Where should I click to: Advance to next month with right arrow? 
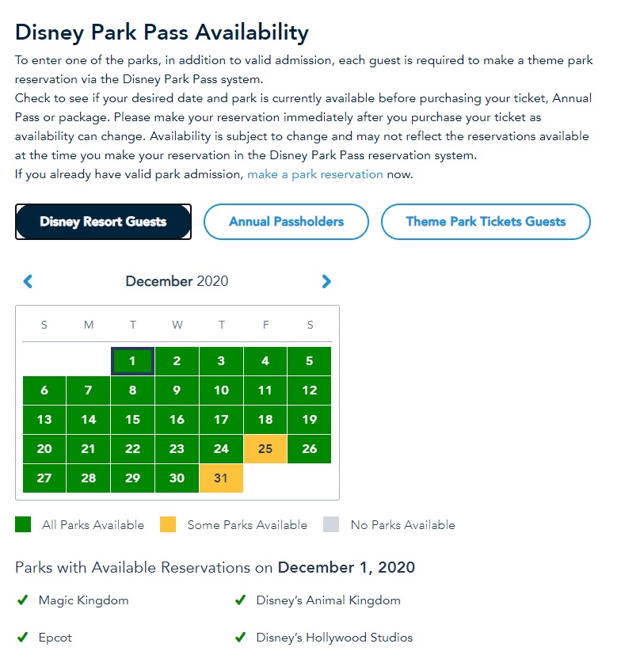pos(326,281)
